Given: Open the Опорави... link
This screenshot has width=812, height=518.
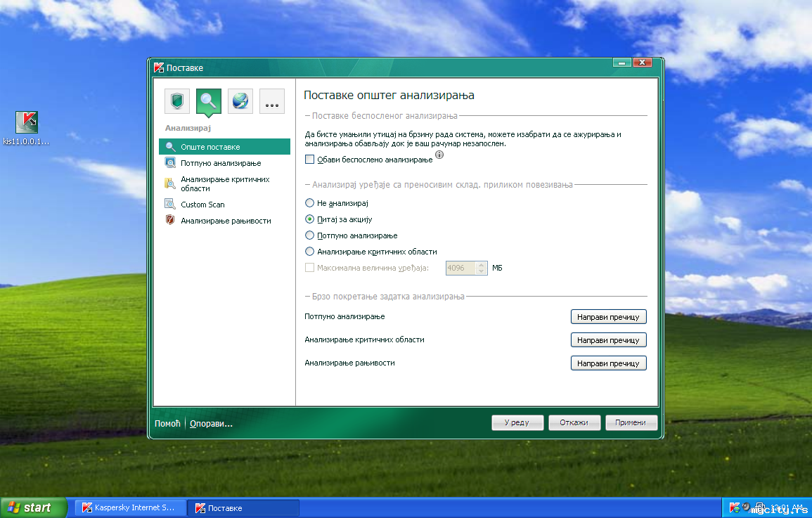Looking at the screenshot, I should click(x=211, y=424).
